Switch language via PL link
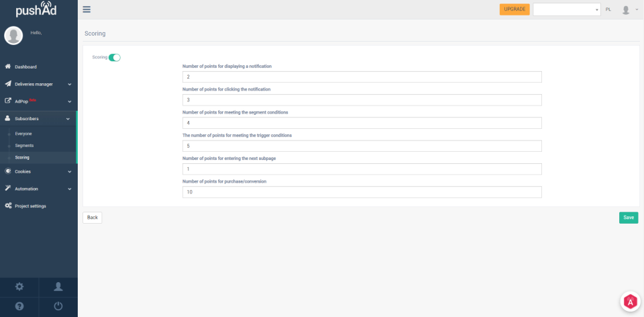The image size is (644, 317). click(x=608, y=9)
